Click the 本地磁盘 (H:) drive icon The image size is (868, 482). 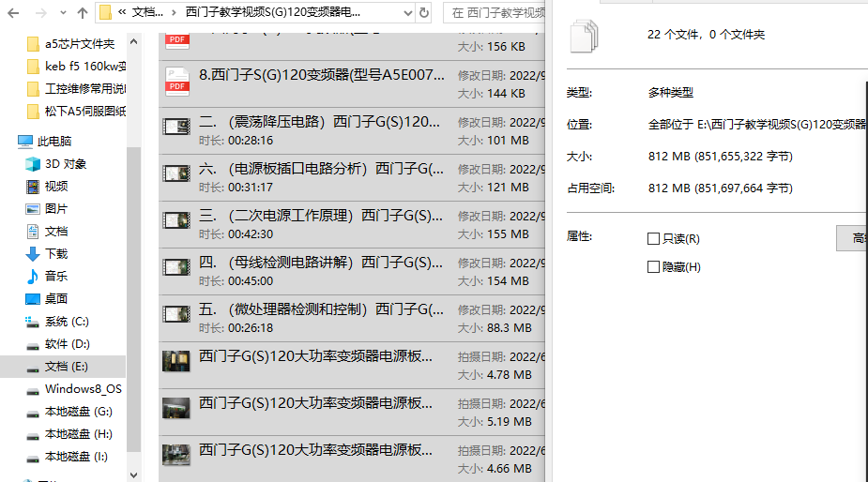33,435
